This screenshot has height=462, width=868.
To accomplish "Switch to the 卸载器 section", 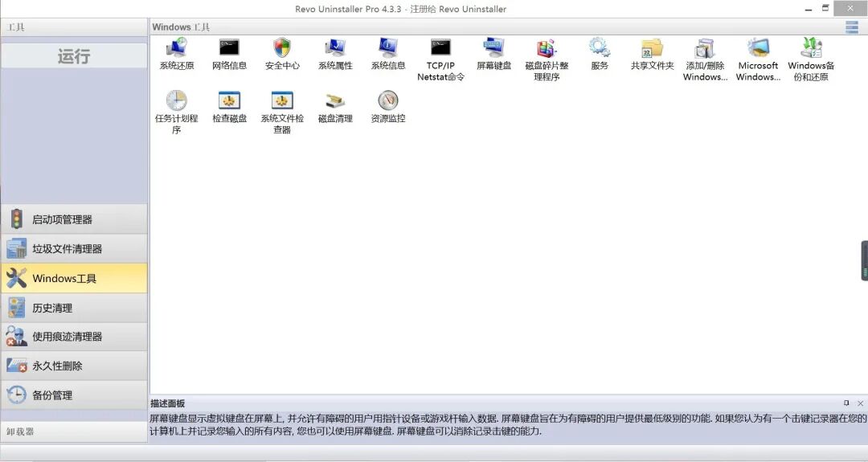I will (74, 431).
